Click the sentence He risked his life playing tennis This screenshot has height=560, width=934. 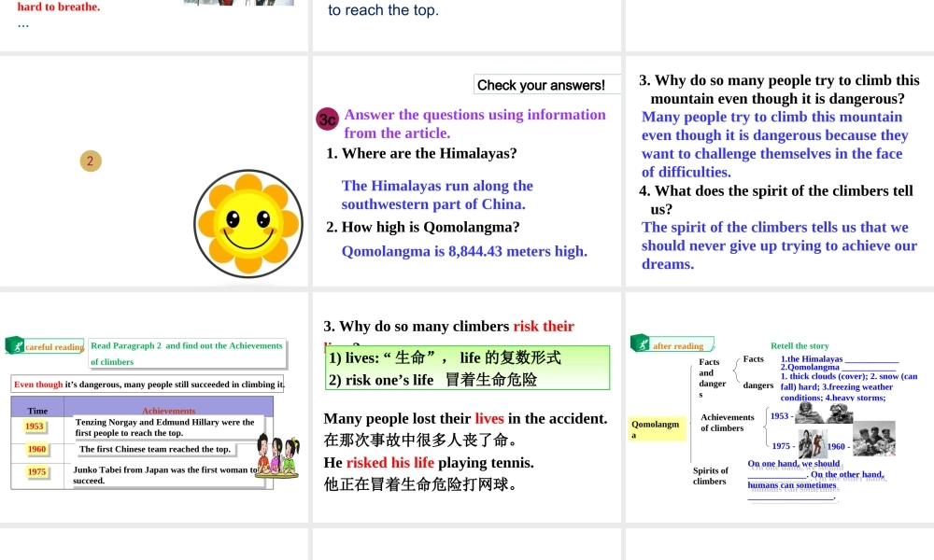tap(429, 462)
